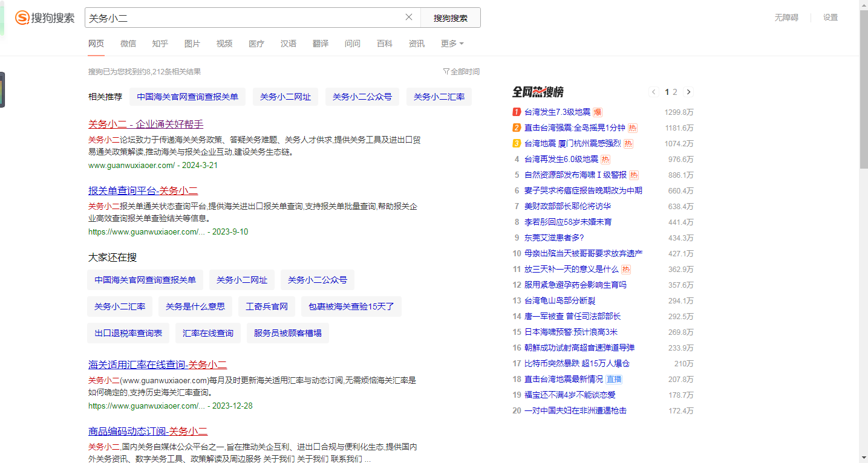
Task: Click related suggestion 中国海关官网查询查报关单 at top
Action: click(188, 97)
